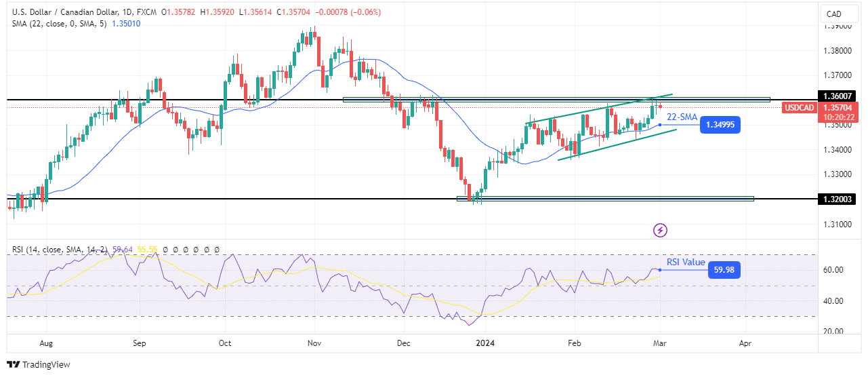This screenshot has height=386, width=868.
Task: Open the CAD currency selector
Action: point(840,13)
